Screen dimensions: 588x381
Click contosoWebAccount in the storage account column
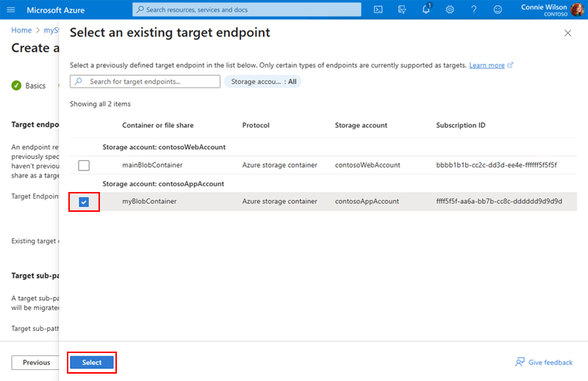(367, 165)
